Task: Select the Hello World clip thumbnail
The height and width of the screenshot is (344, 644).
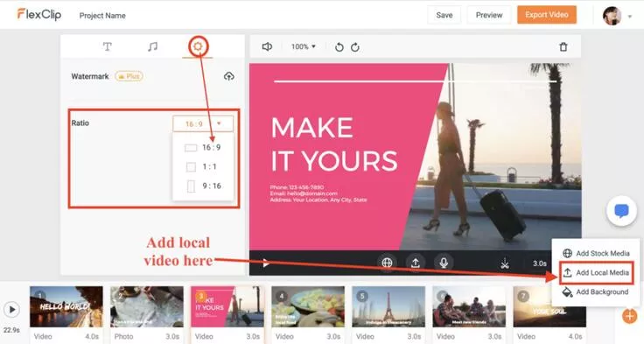Action: [x=66, y=306]
